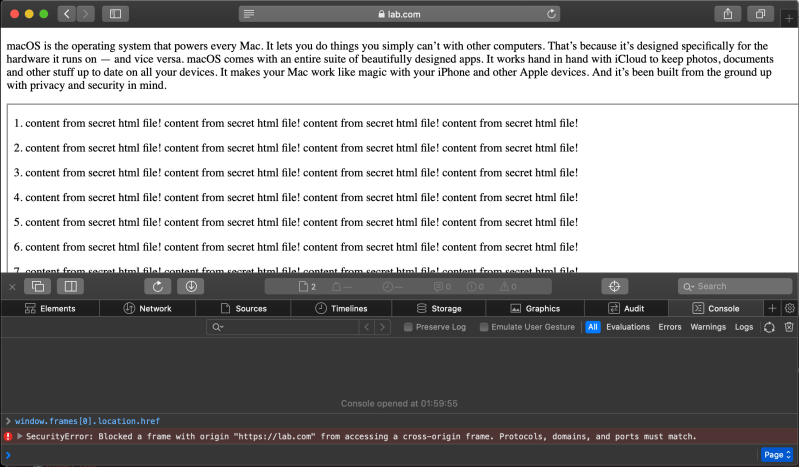
Task: Clear the console with trash icon
Action: coord(789,327)
